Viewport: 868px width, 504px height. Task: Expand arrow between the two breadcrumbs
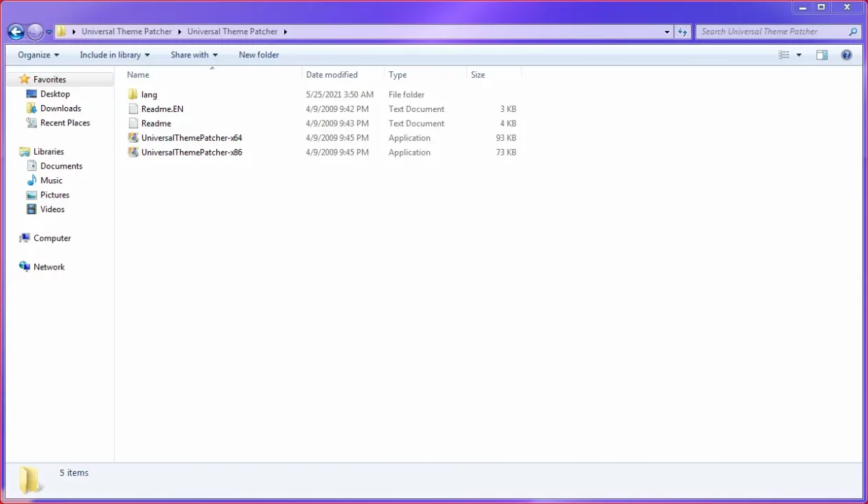coord(180,31)
